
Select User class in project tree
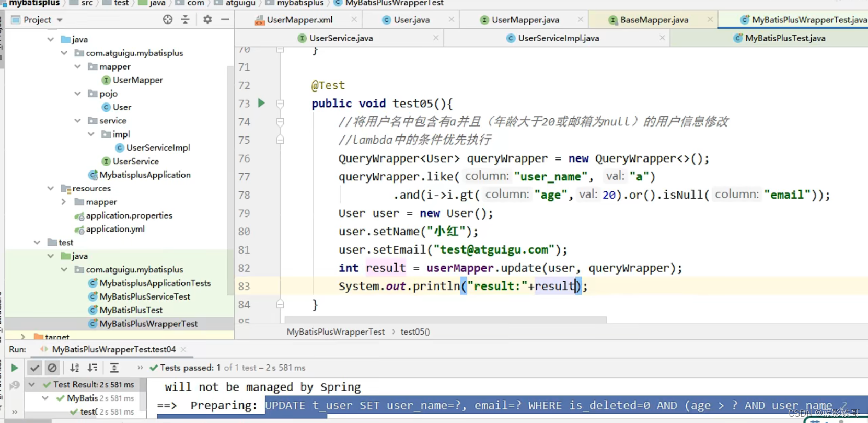point(122,107)
